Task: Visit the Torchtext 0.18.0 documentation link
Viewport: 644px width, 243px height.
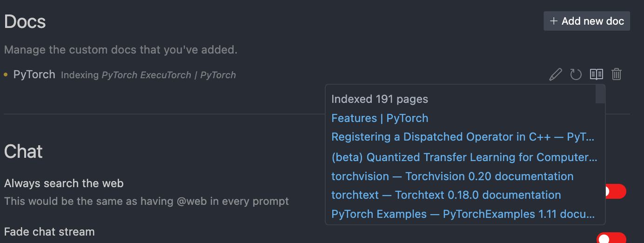Action: (446, 195)
